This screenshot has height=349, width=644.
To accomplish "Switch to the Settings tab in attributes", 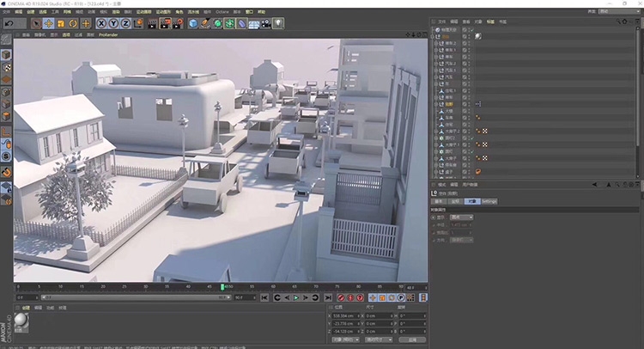I will (x=489, y=200).
